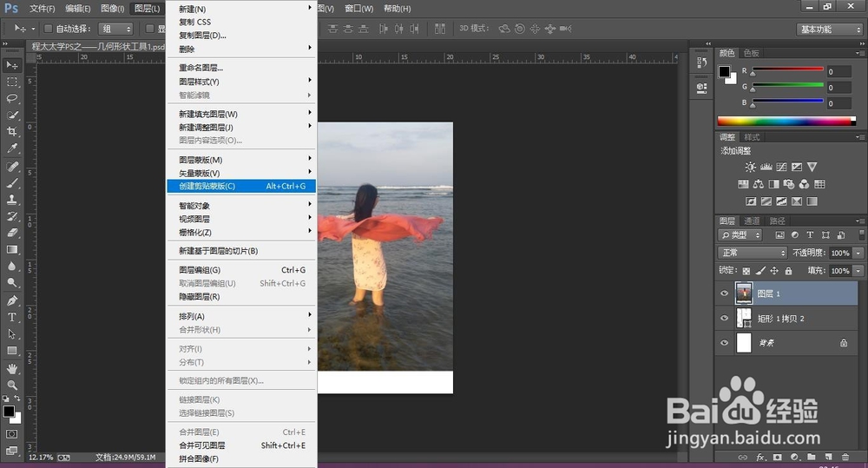Filter layers by type layers (T icon)
The image size is (868, 468).
pyautogui.click(x=810, y=234)
